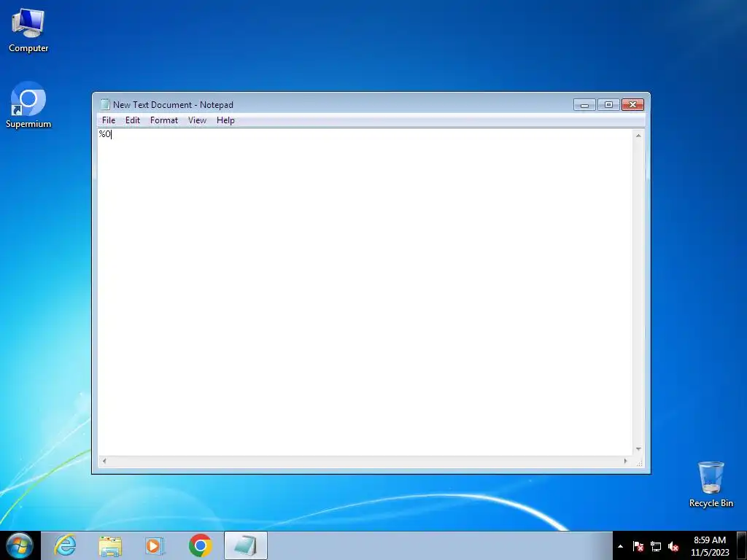The height and width of the screenshot is (560, 747).
Task: Click the horizontal scrollbar right arrow
Action: coord(626,461)
